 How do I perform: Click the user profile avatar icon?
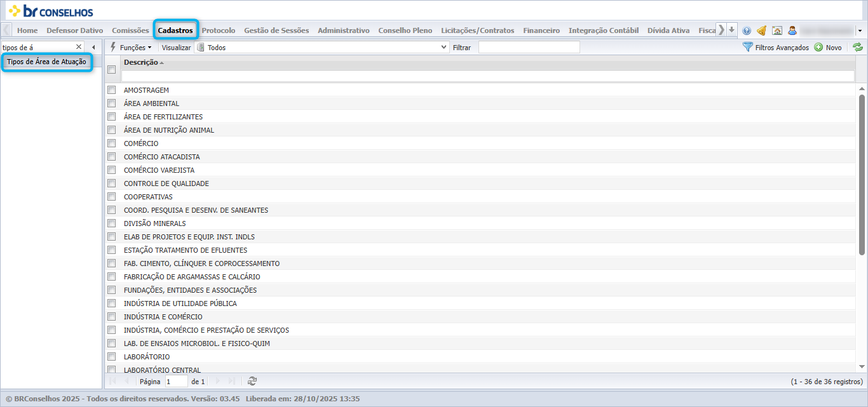click(792, 30)
